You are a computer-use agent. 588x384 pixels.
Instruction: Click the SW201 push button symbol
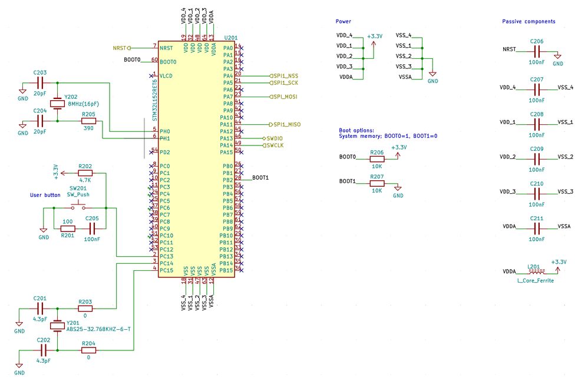(x=78, y=206)
